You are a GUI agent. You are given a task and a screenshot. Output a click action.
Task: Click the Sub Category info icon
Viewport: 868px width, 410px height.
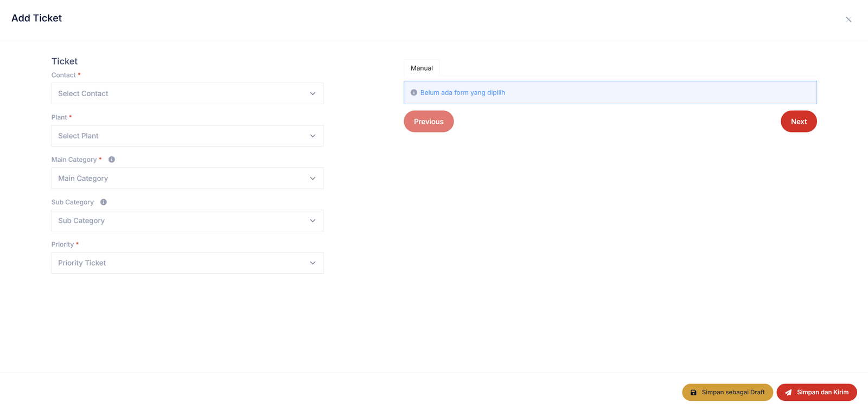(x=104, y=202)
